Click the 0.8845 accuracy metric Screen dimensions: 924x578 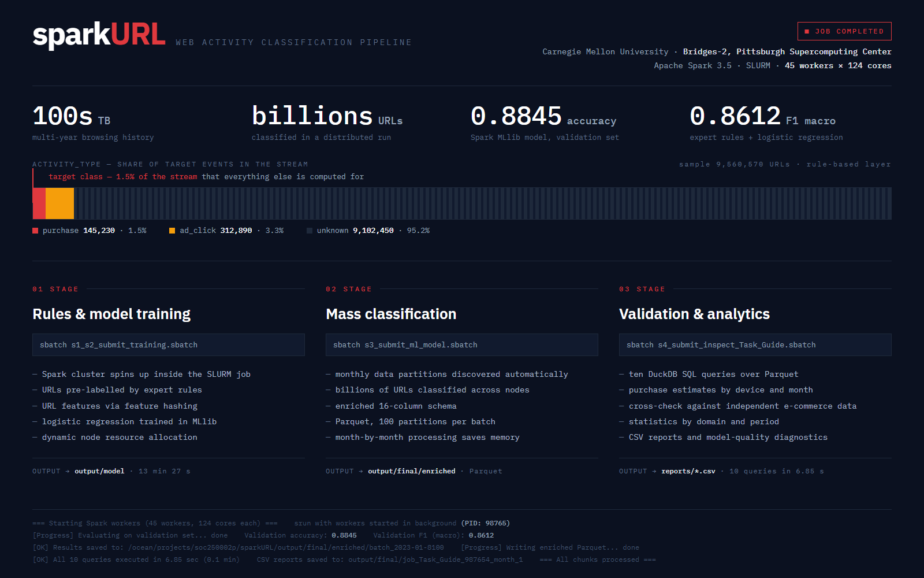[x=543, y=116]
